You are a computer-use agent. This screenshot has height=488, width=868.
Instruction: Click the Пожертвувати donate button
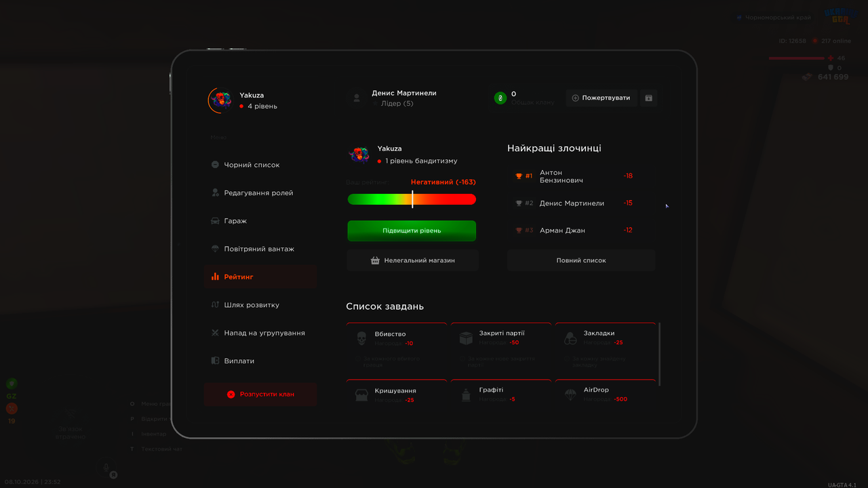(601, 98)
